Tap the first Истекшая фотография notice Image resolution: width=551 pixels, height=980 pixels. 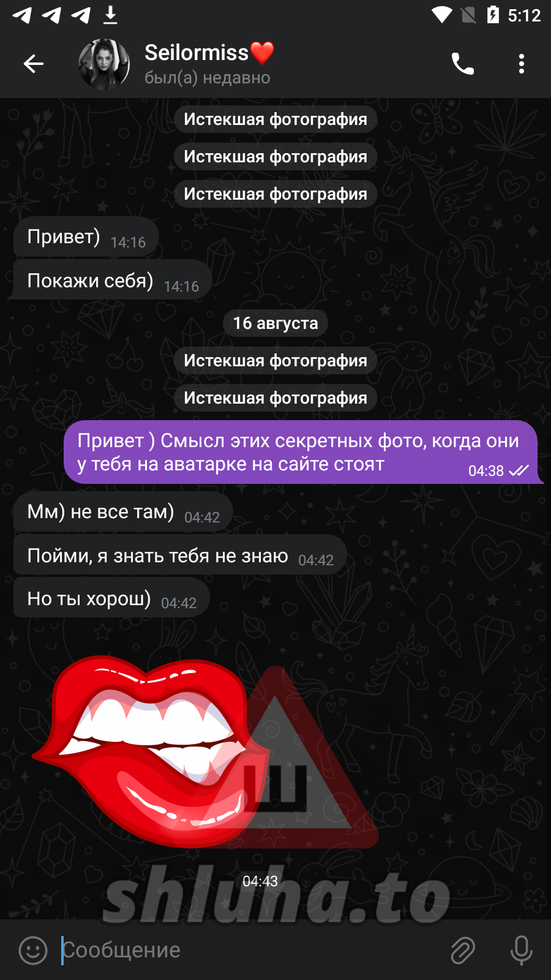pyautogui.click(x=275, y=119)
